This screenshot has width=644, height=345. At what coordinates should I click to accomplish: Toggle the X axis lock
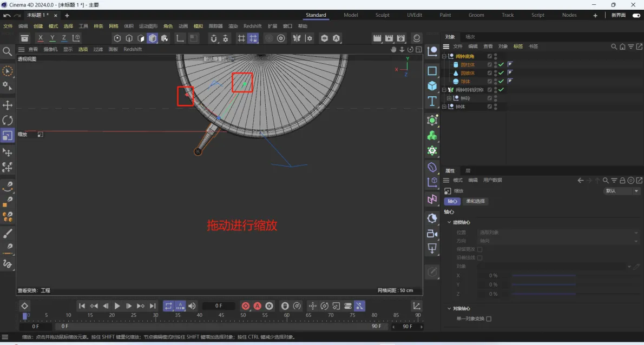(41, 38)
